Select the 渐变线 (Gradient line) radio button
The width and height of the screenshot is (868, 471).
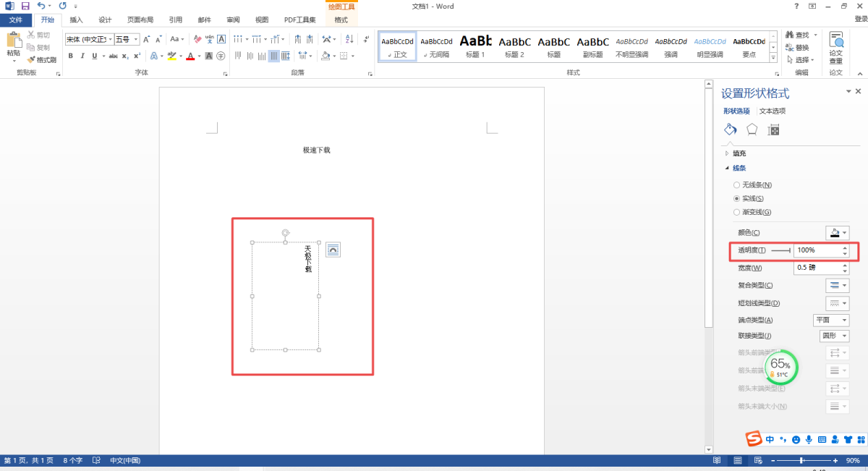736,212
